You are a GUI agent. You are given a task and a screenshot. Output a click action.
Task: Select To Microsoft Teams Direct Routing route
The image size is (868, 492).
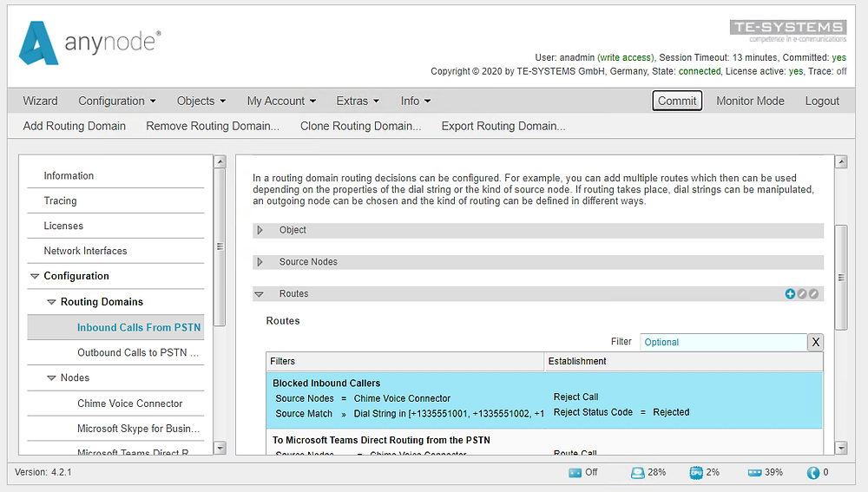(x=544, y=443)
